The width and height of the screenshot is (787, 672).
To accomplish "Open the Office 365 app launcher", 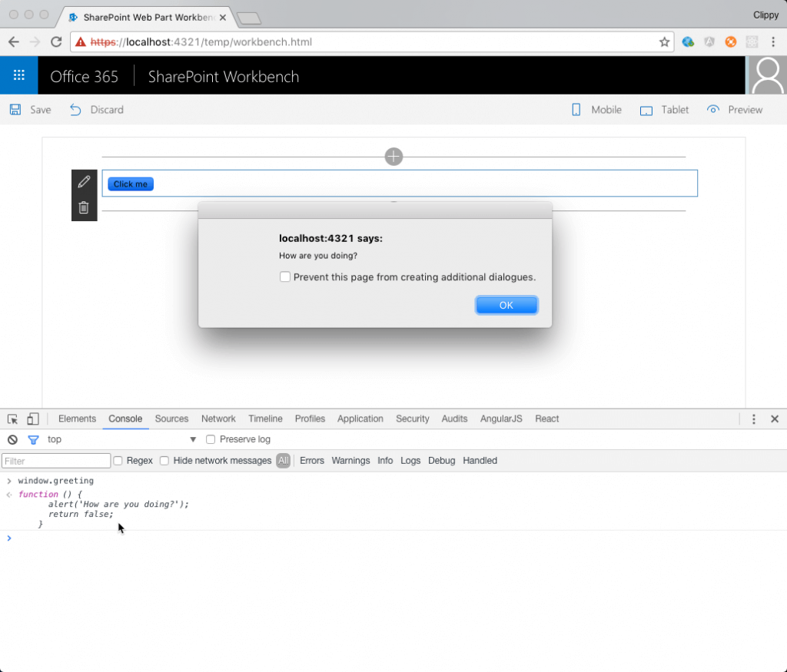I will 18,74.
